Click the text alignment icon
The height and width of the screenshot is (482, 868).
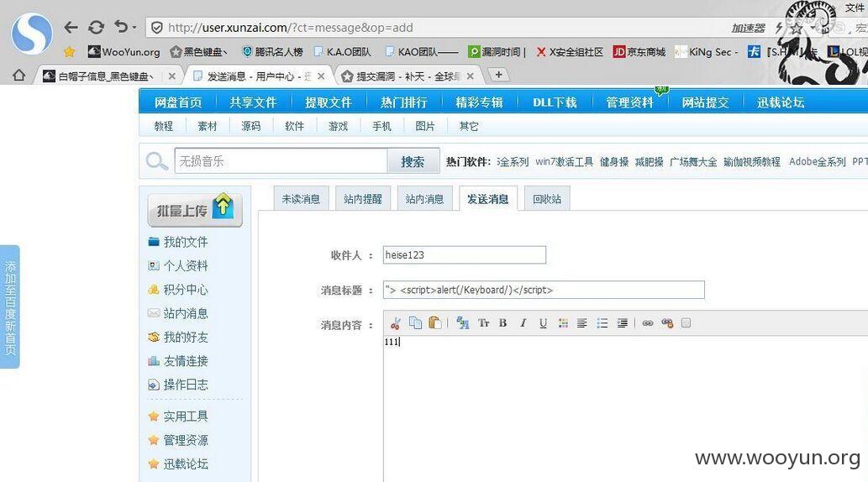coord(581,323)
